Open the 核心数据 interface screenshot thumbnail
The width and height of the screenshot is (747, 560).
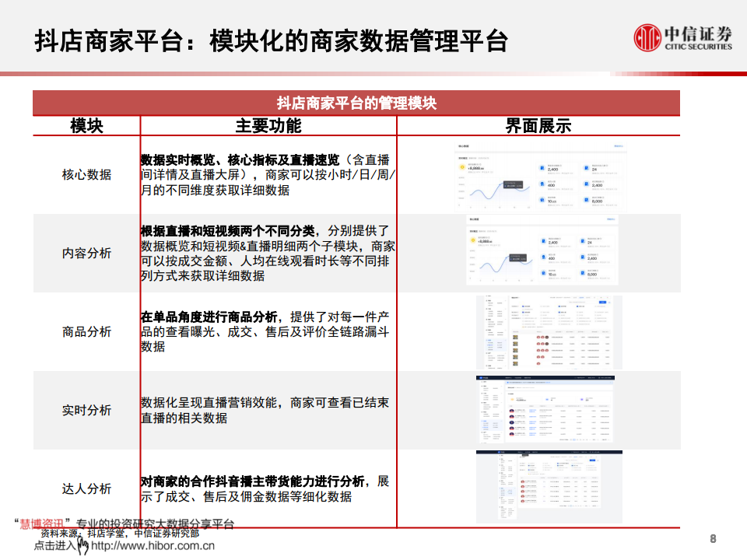540,177
